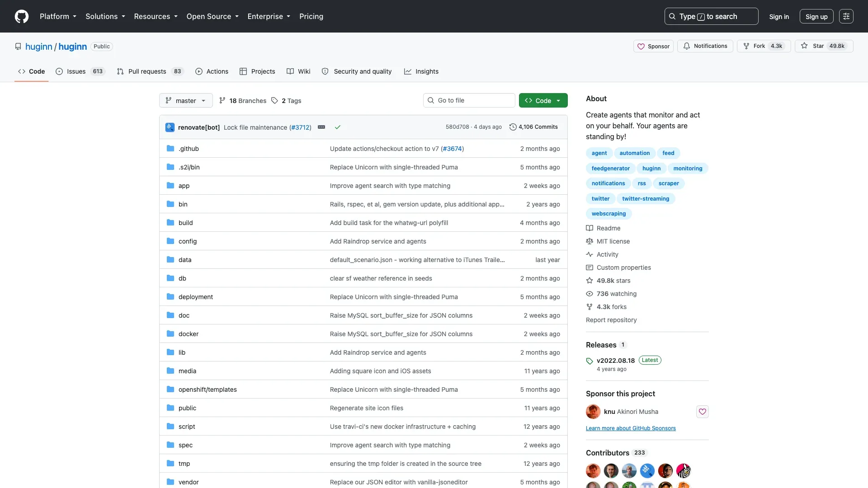Click the docker folder icon
The image size is (868, 488).
[170, 333]
